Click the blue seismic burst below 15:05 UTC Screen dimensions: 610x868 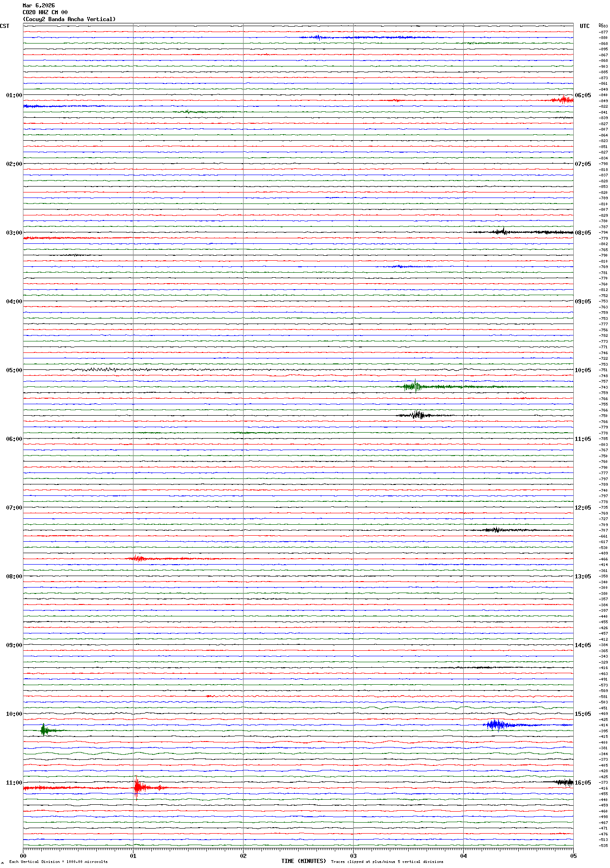pyautogui.click(x=497, y=725)
